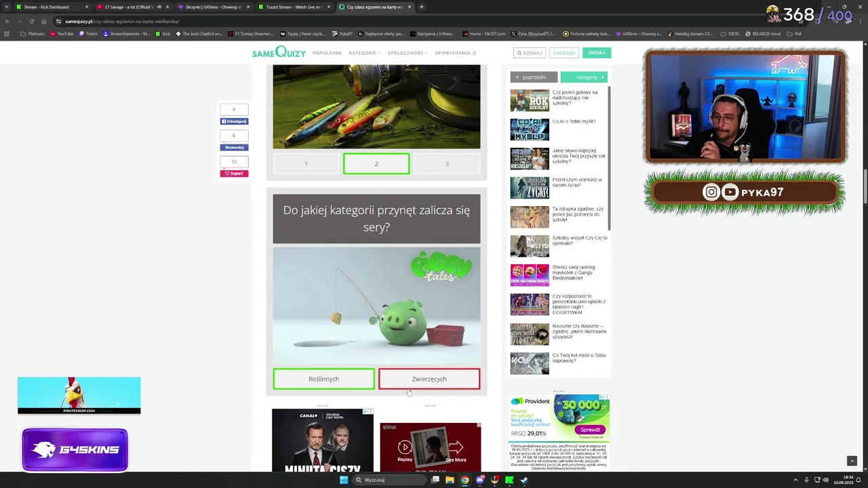Choose the Roślinnych answer
Screen dimensions: 868x488
pyautogui.click(x=323, y=379)
